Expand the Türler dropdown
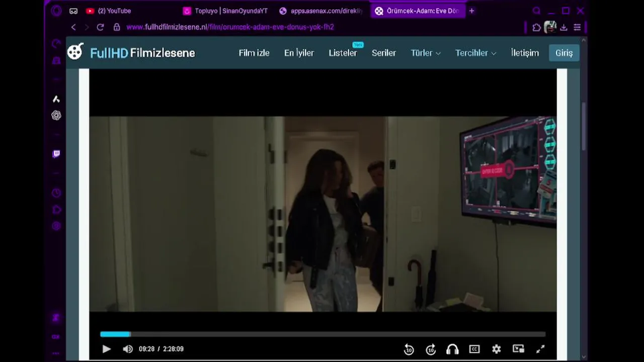The image size is (644, 362). 426,53
